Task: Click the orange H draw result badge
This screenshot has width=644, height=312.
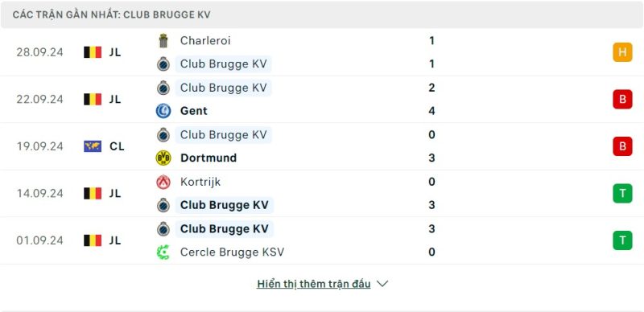Action: pyautogui.click(x=622, y=52)
